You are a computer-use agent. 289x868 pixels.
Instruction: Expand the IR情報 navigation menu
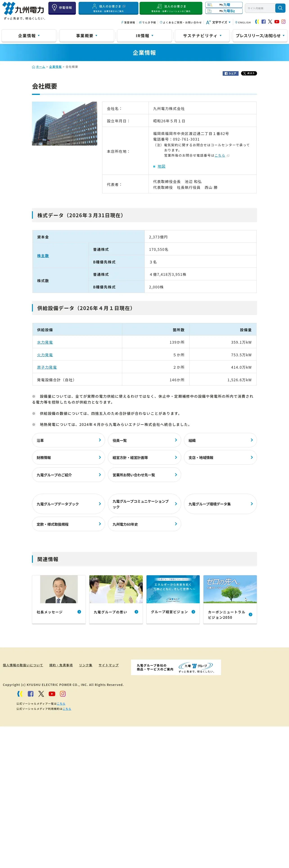point(145,36)
